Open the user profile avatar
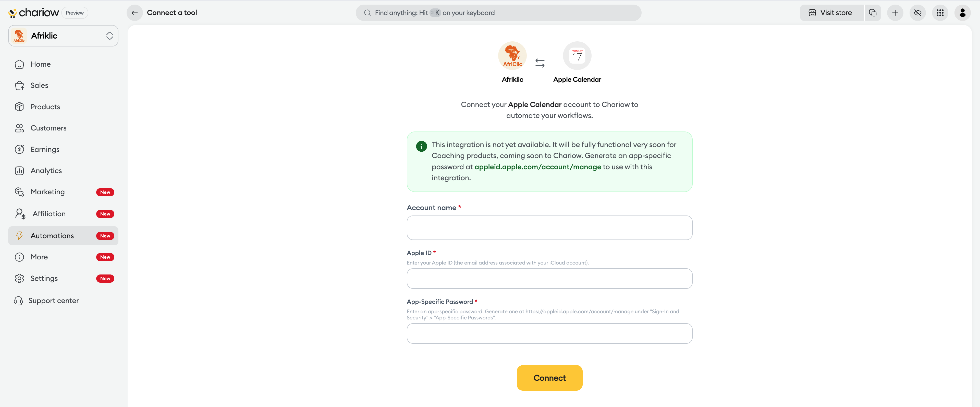980x407 pixels. [x=962, y=13]
